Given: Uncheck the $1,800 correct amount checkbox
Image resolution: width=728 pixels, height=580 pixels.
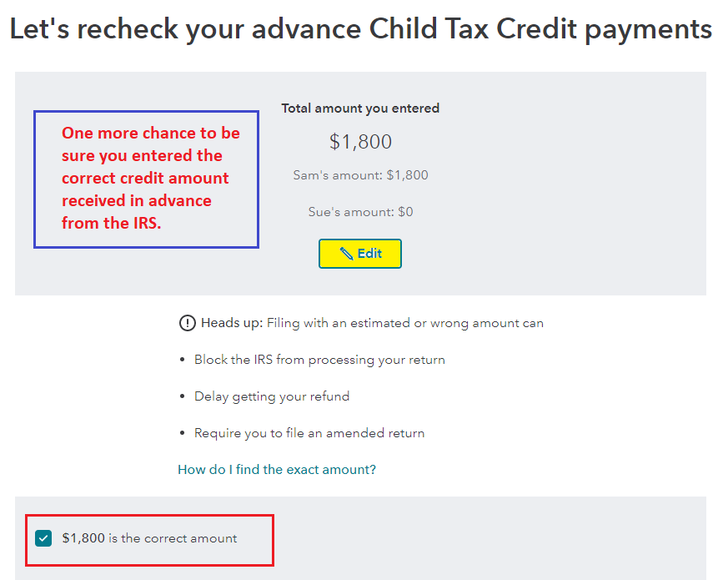Looking at the screenshot, I should click(44, 538).
